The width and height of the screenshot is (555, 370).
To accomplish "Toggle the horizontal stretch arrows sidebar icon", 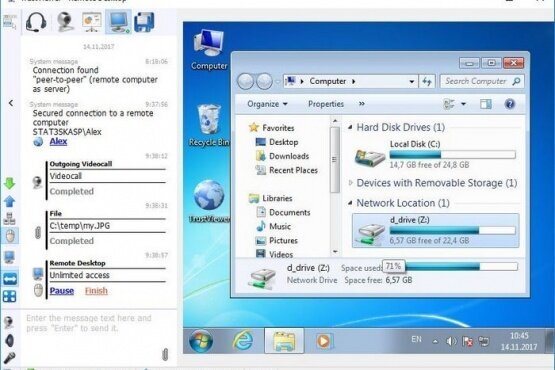I will [10, 279].
